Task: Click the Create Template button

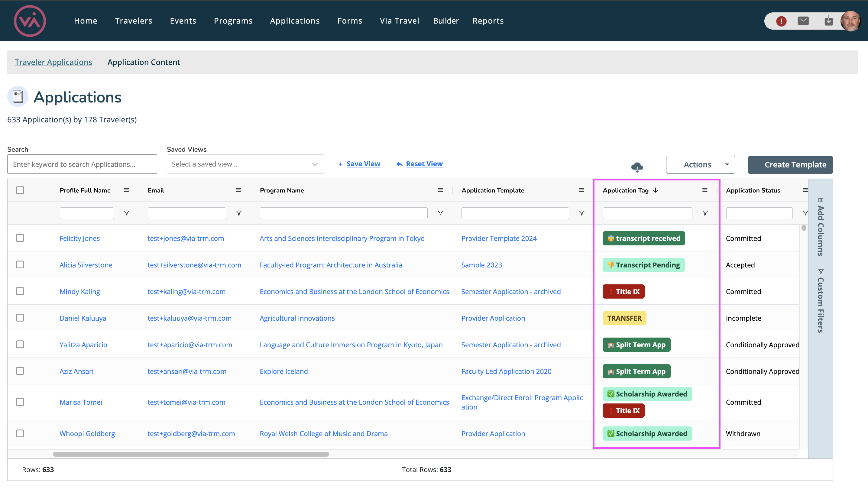Action: (x=790, y=165)
